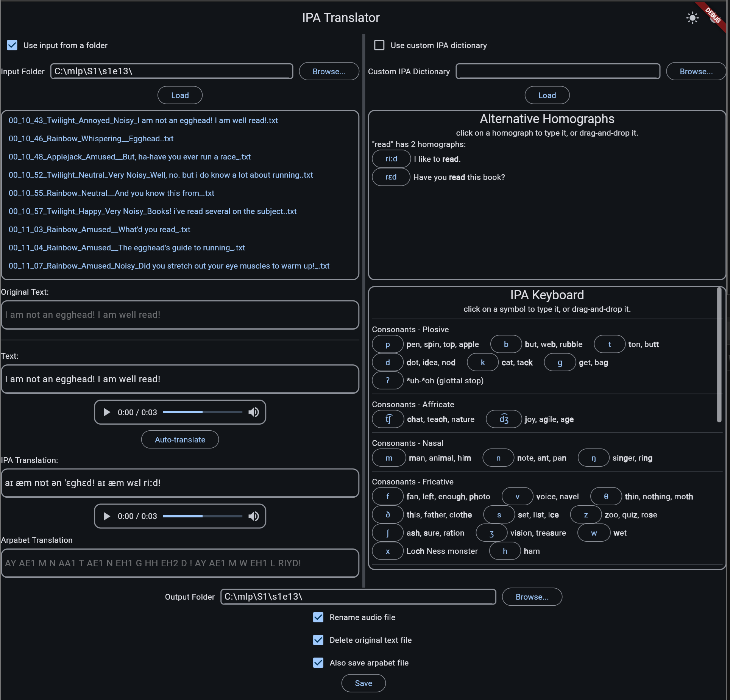Adjust the Text audio progress slider

tap(202, 412)
